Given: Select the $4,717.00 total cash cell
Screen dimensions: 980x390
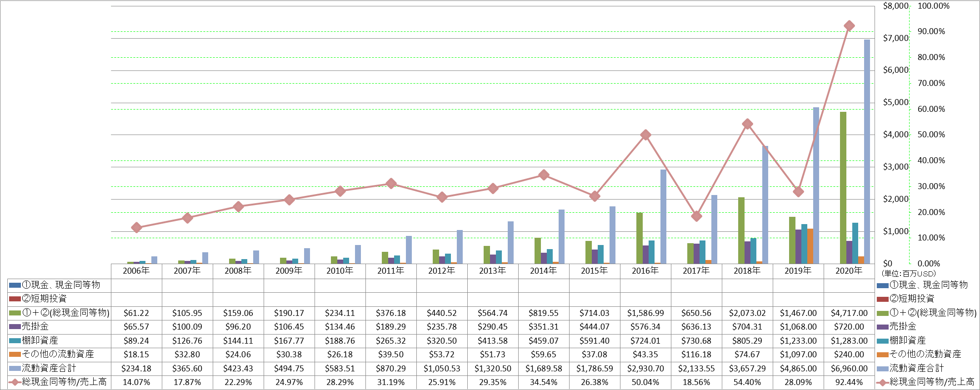Looking at the screenshot, I should tap(849, 313).
